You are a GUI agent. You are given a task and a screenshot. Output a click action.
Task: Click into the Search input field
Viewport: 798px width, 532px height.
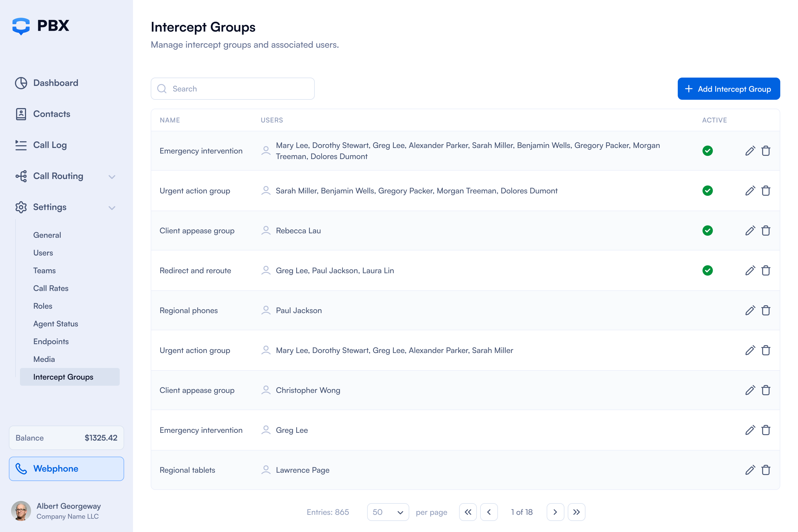click(237, 89)
